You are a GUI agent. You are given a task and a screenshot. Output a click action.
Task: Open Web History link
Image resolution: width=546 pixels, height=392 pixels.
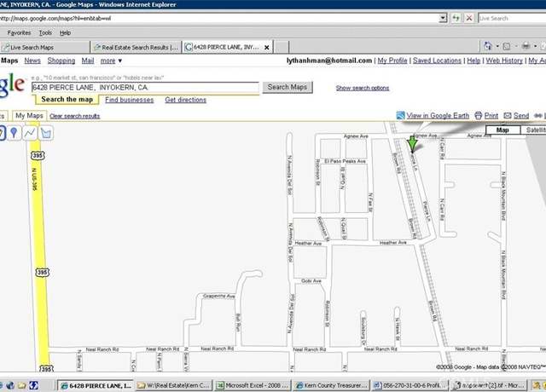[x=504, y=61]
